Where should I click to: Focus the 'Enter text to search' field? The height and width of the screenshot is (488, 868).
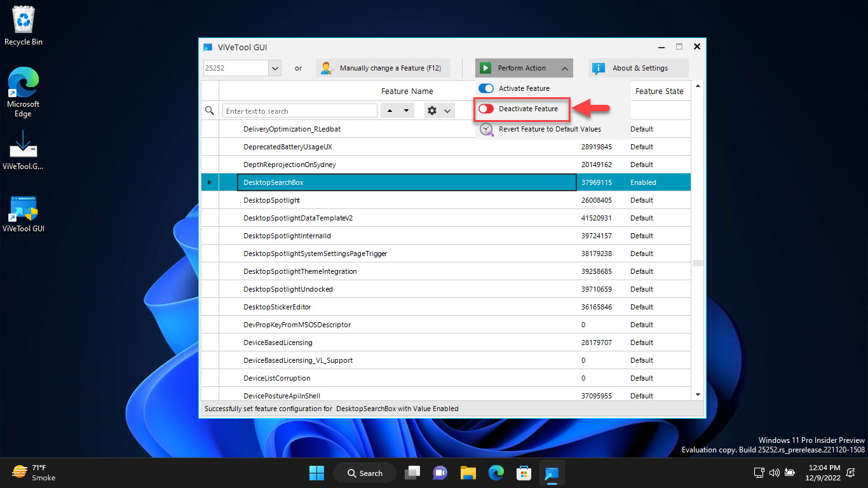coord(300,111)
